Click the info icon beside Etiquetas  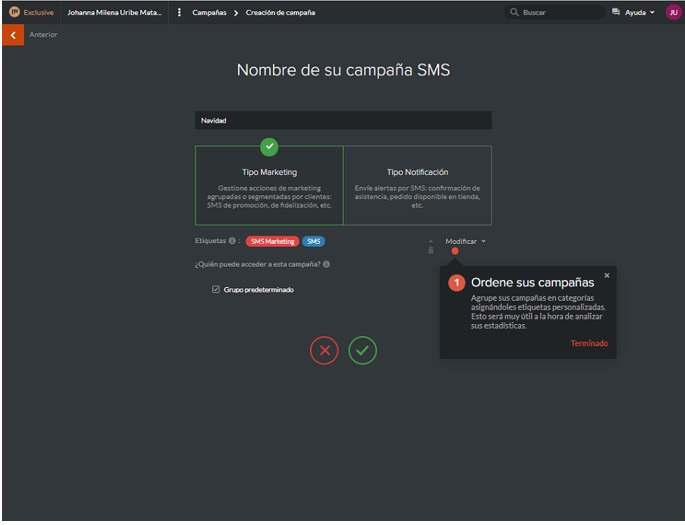tap(232, 241)
